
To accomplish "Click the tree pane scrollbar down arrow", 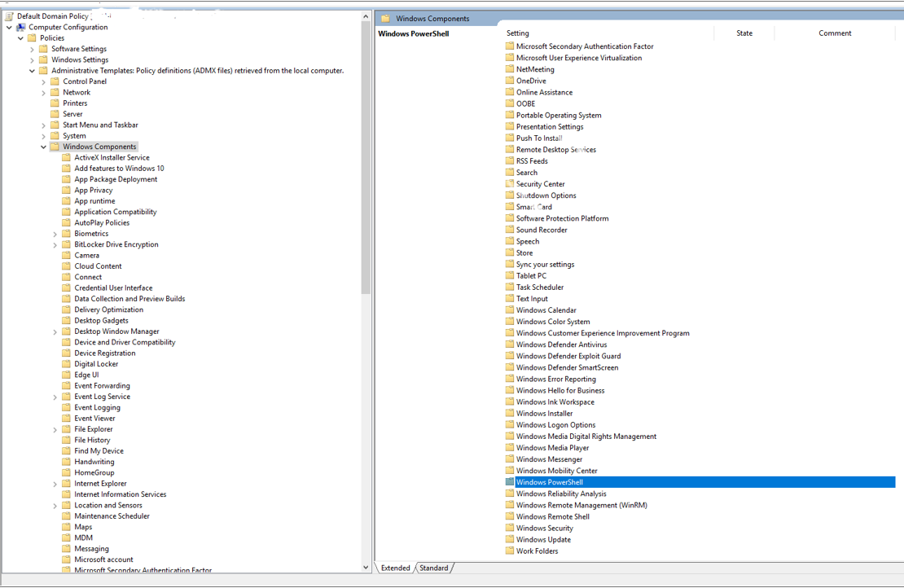I will (366, 568).
